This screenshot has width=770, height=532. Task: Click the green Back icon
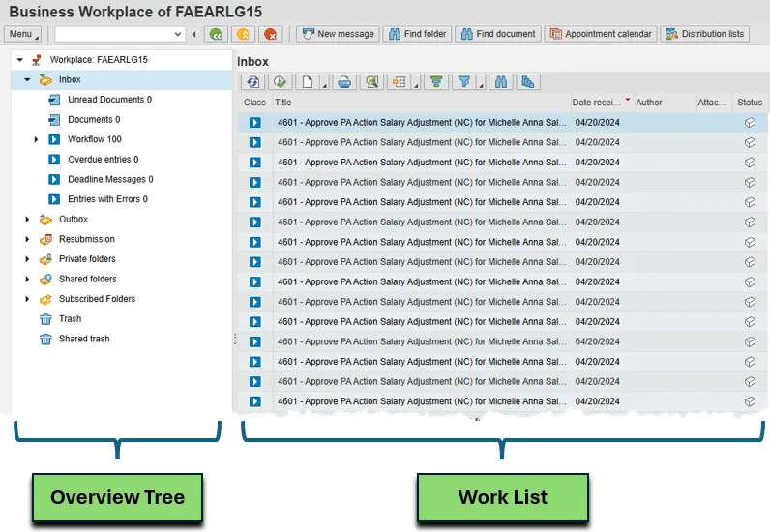pos(216,34)
